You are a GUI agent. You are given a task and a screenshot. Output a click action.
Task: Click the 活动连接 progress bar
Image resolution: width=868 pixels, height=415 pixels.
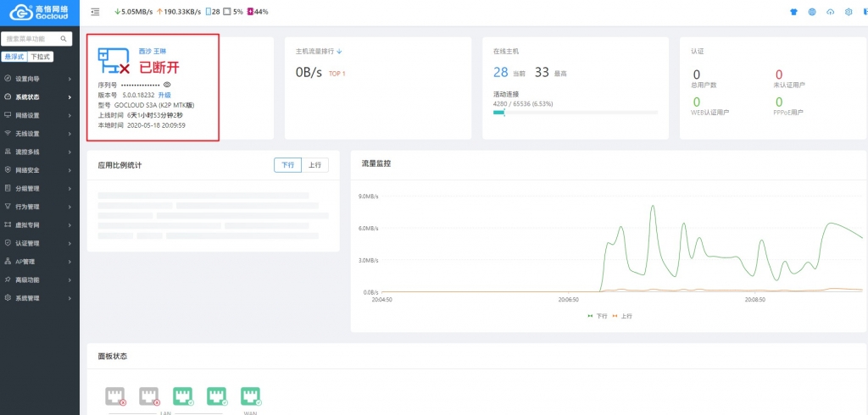(576, 113)
